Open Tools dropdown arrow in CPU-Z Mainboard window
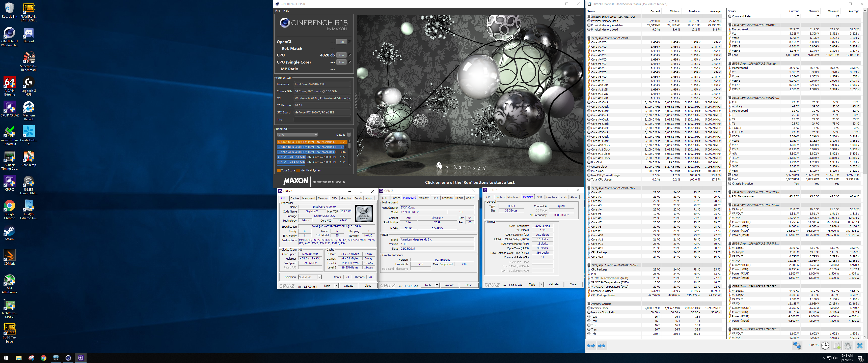 (x=437, y=285)
